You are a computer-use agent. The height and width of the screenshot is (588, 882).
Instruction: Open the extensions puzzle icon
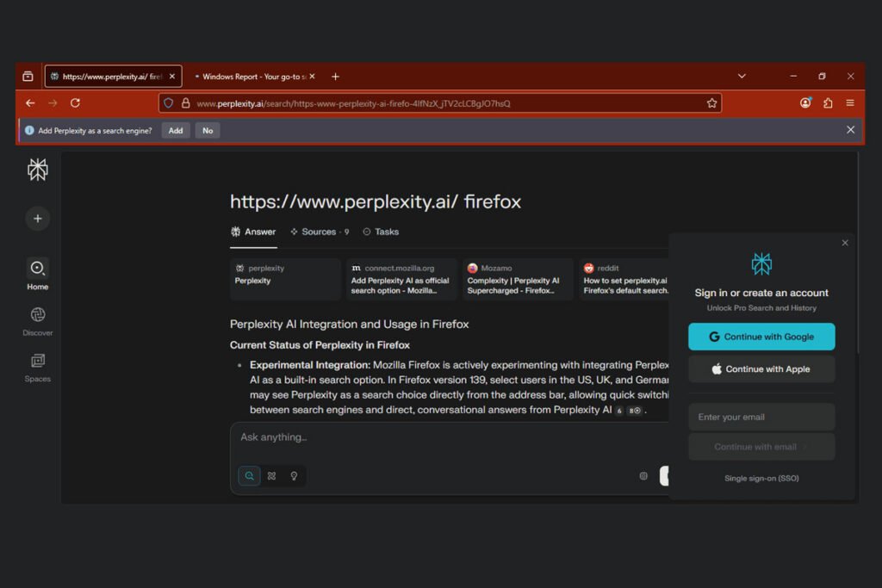[828, 102]
